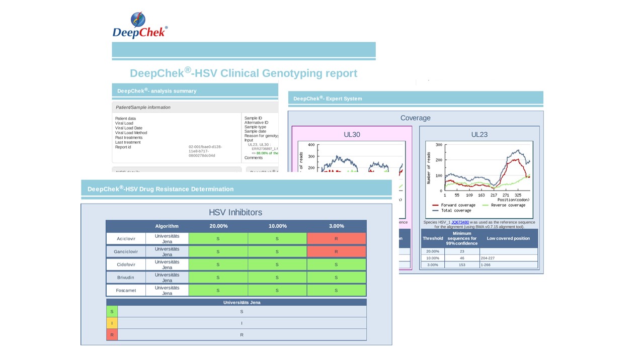Click the yellow I legend swatch
The height and width of the screenshot is (362, 644).
(112, 323)
